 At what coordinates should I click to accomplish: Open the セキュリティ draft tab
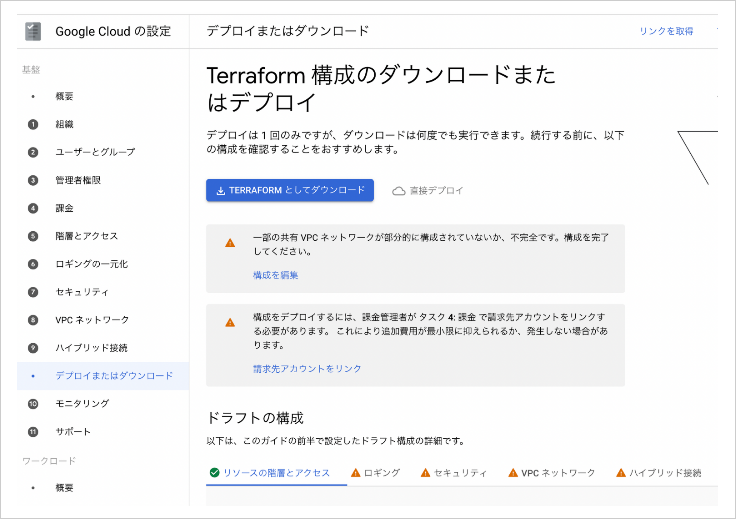[453, 473]
